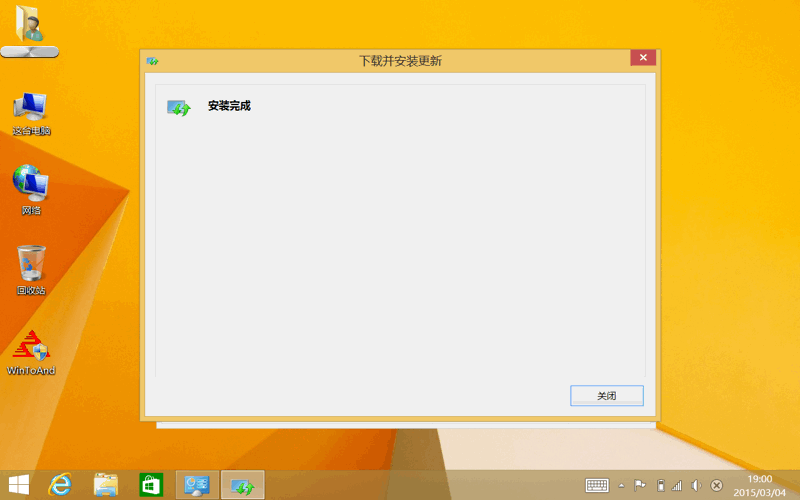This screenshot has height=500, width=800.
Task: Open the touch keyboard from the taskbar
Action: tap(597, 485)
